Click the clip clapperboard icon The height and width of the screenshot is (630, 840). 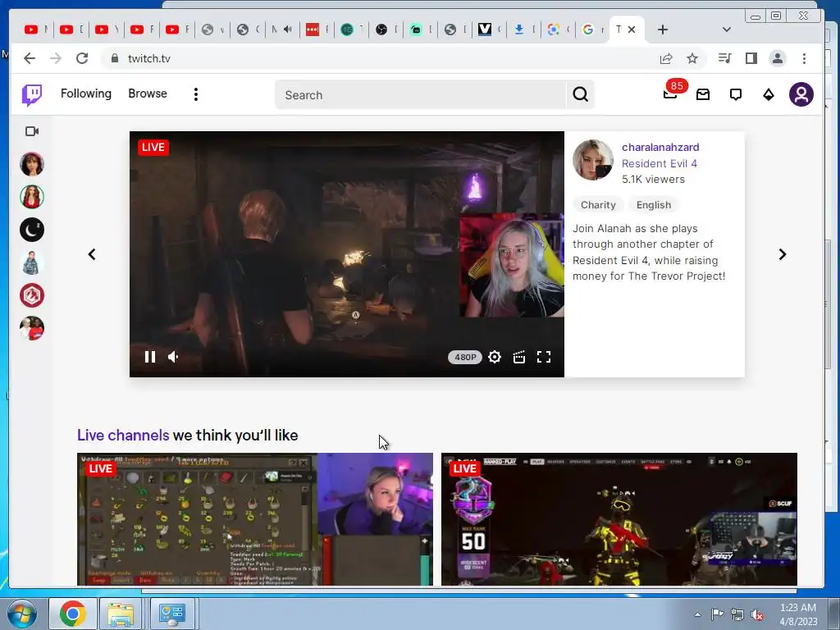tap(519, 357)
